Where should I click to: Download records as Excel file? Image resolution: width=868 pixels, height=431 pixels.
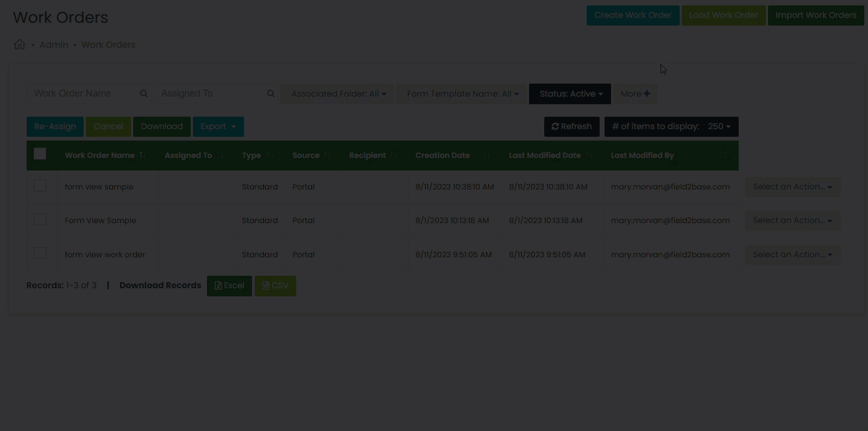point(229,286)
